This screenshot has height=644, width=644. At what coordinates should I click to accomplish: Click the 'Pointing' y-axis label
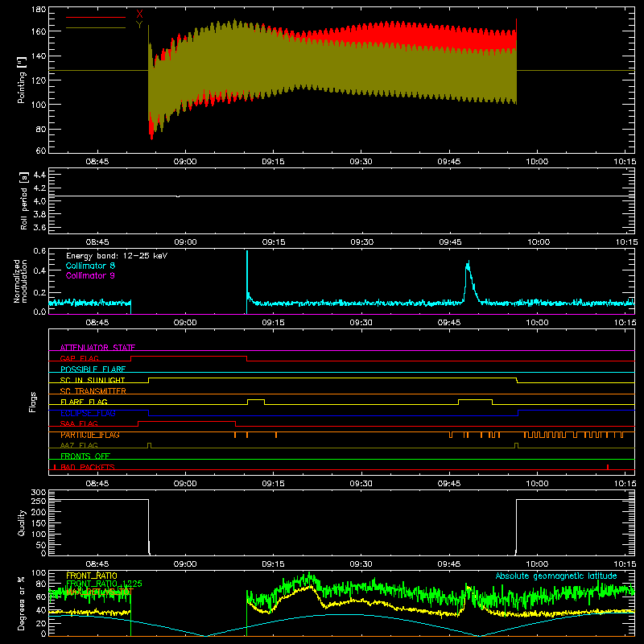[x=22, y=80]
